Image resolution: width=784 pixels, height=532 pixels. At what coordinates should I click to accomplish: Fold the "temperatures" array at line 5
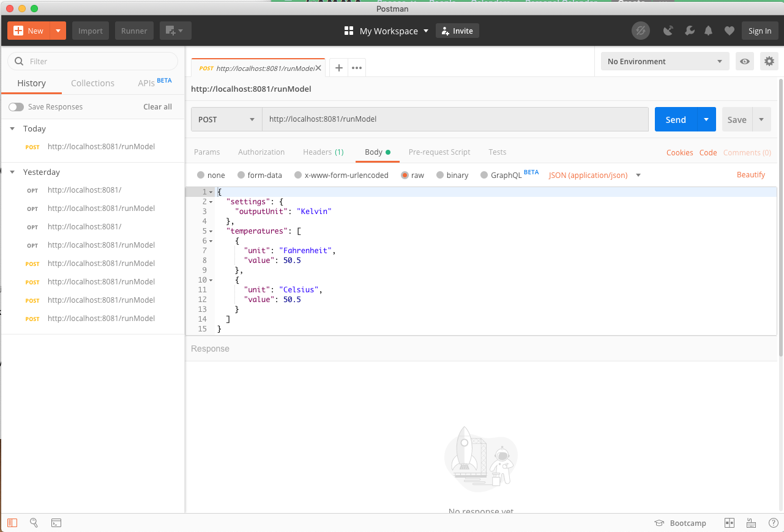click(211, 231)
